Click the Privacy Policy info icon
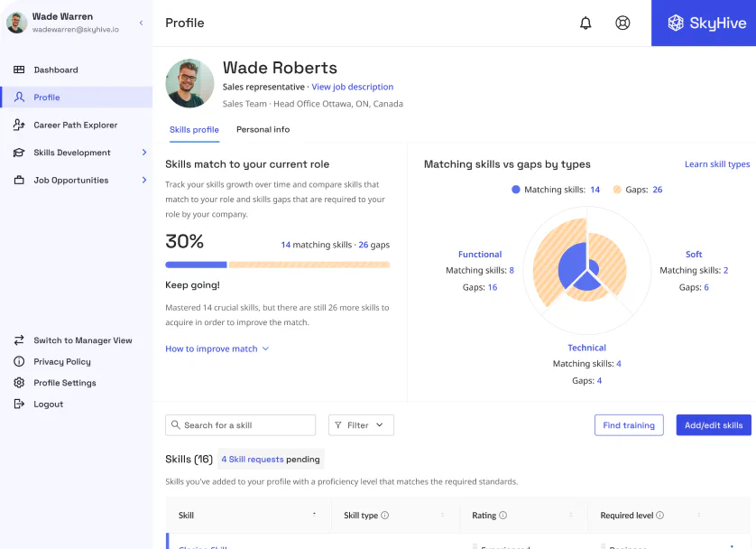This screenshot has width=756, height=549. point(19,361)
